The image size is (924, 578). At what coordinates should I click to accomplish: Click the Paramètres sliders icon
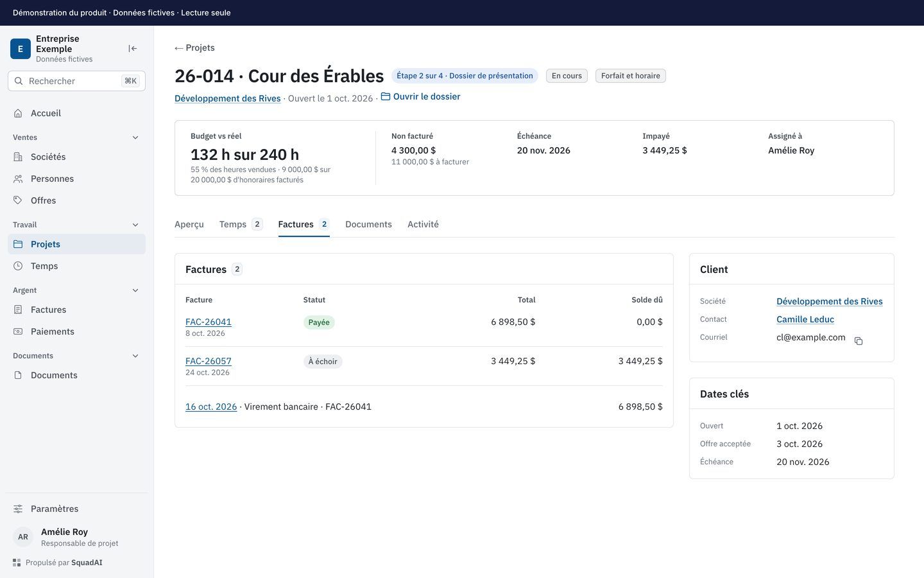click(x=18, y=509)
